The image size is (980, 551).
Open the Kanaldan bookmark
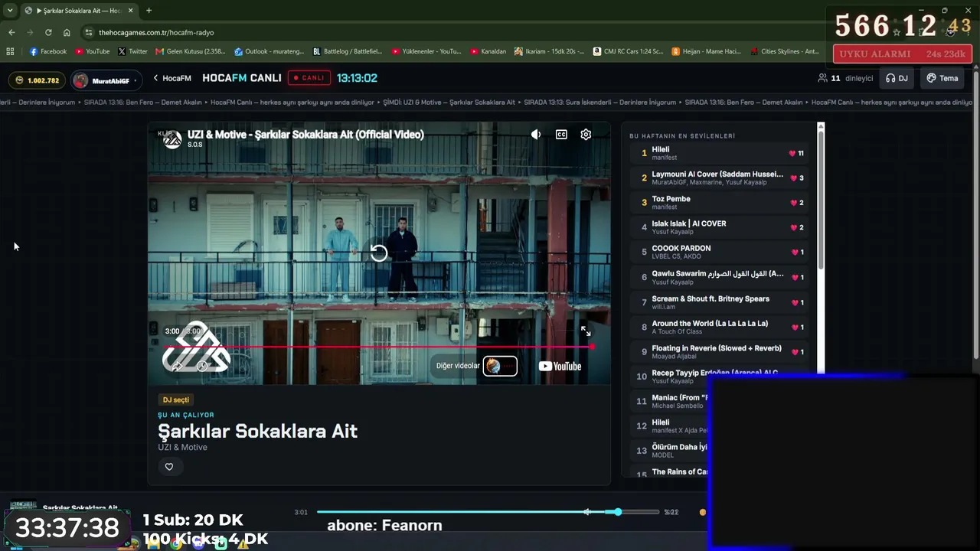pos(488,52)
